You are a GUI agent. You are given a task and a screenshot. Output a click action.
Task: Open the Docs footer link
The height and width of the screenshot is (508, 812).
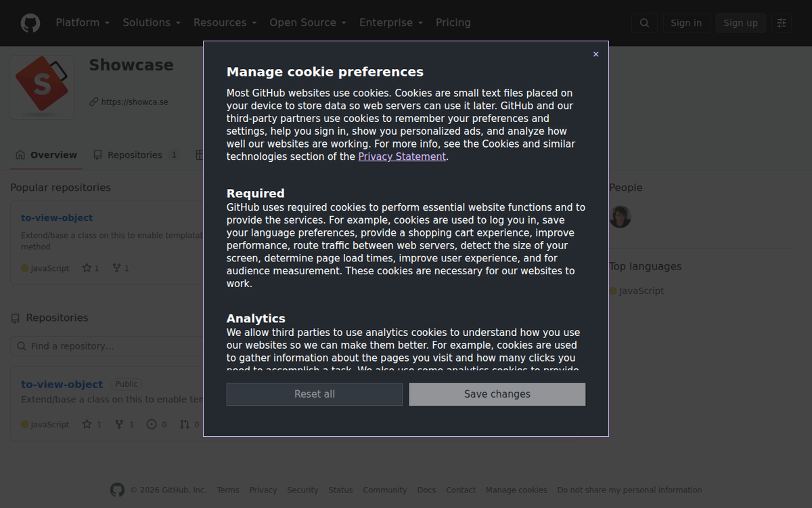point(426,490)
